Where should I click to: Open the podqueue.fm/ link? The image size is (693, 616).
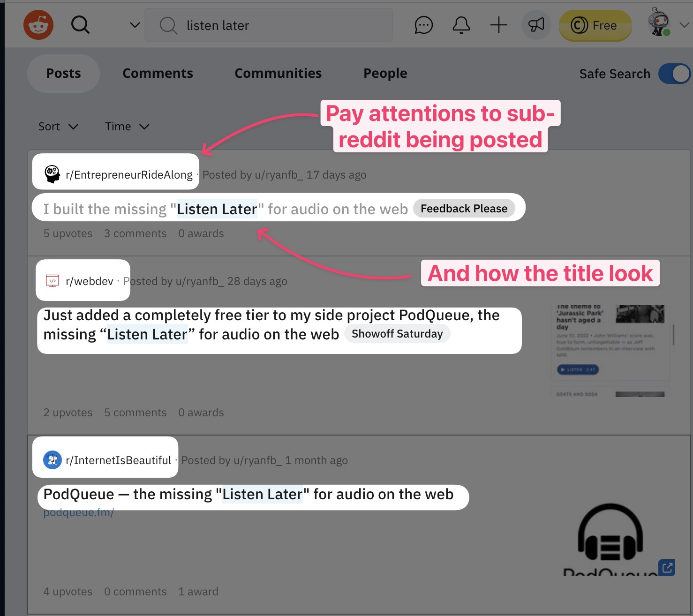[x=78, y=513]
